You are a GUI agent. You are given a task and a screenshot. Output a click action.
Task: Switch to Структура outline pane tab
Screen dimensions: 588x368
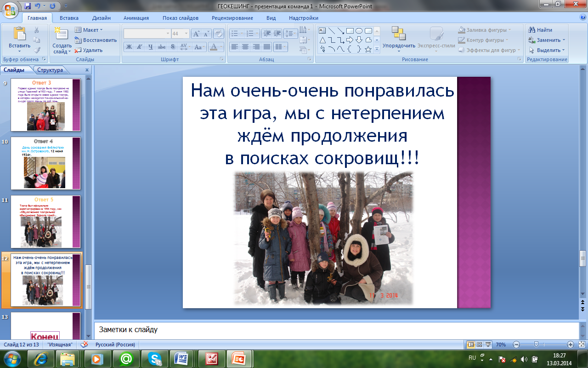pos(50,70)
